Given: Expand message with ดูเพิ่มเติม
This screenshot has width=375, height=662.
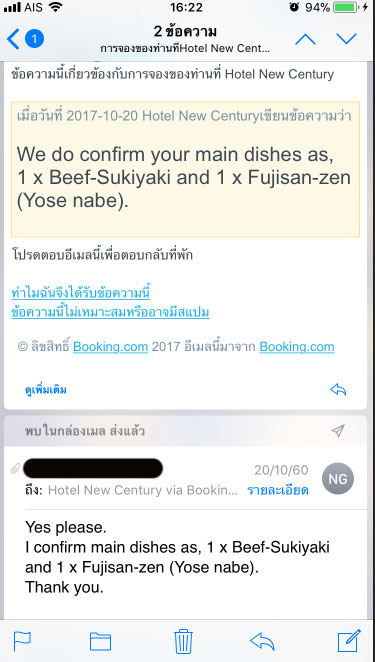Looking at the screenshot, I should tap(46, 390).
